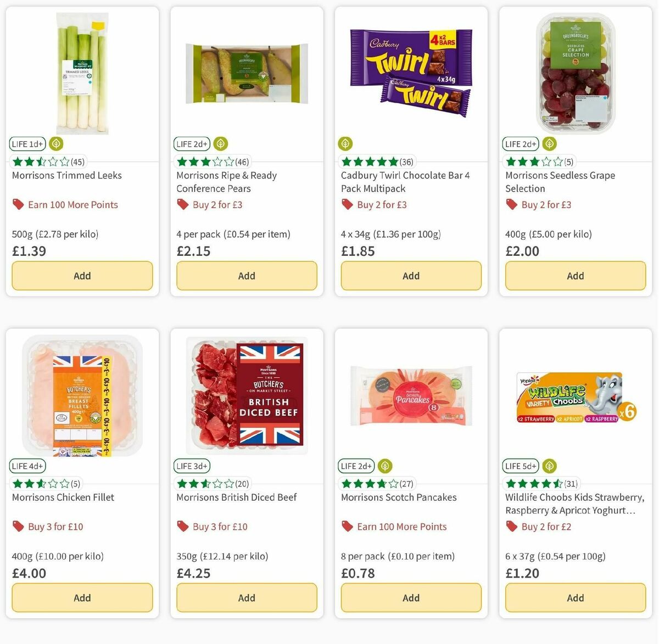Click the red tag icon beside Chicken Fillet's offer
The image size is (659, 644).
[x=18, y=526]
